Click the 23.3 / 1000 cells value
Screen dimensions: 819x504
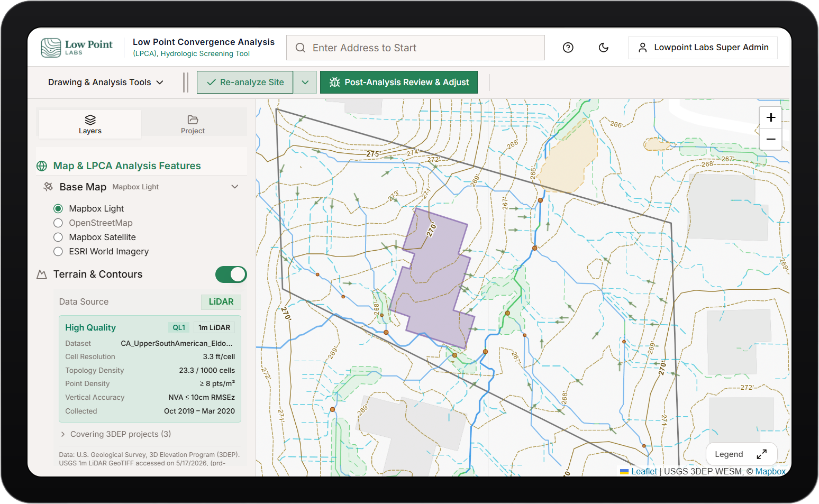207,371
